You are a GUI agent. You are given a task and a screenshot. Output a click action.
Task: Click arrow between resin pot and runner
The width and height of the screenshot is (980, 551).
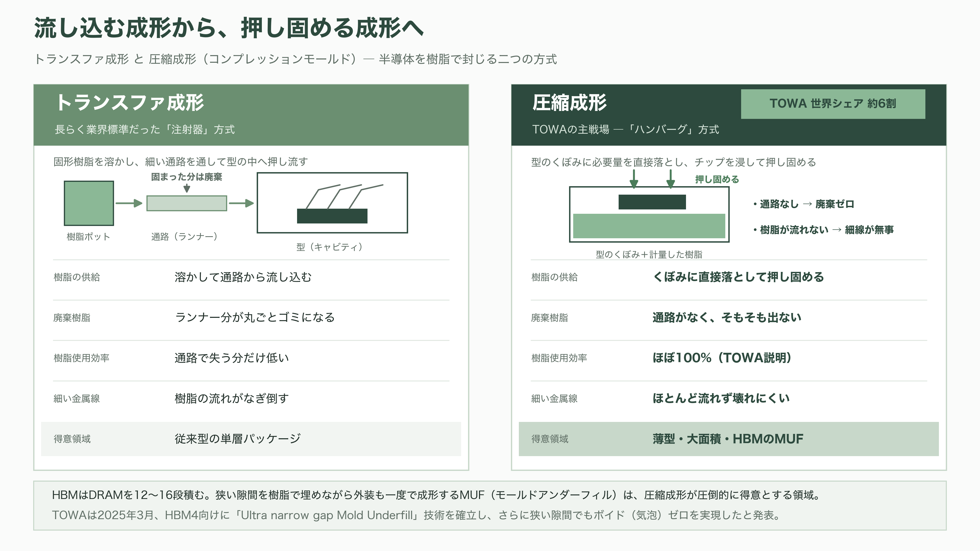[x=129, y=204]
